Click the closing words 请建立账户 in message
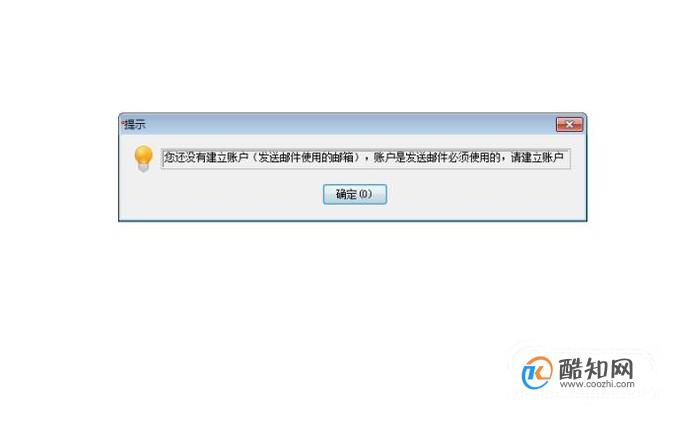The image size is (682, 427). (537, 157)
